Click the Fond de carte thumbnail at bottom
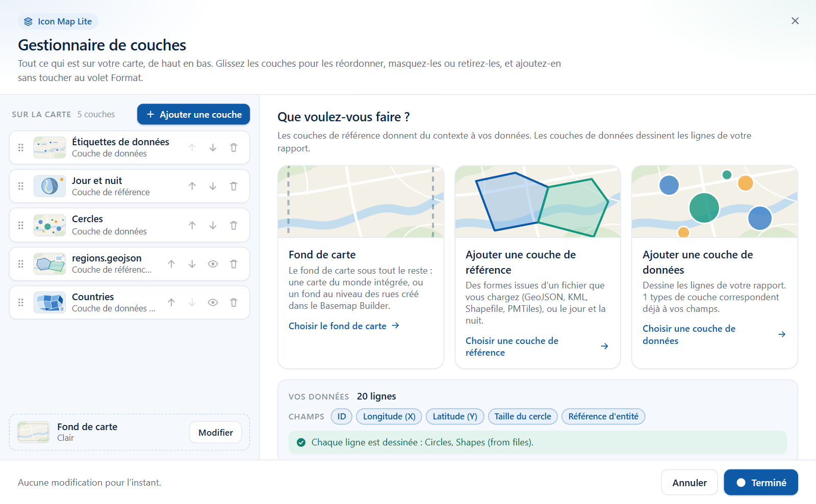Viewport: 816px width, 504px height. (x=34, y=432)
